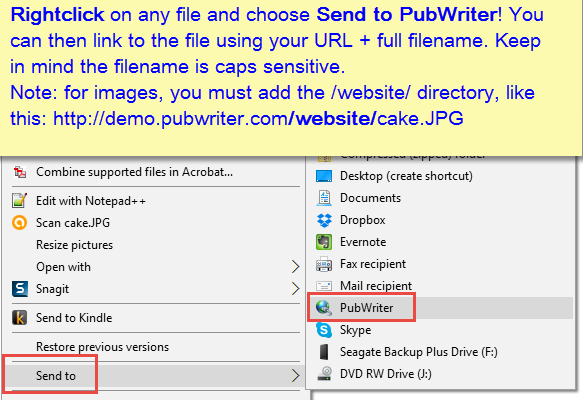Viewport: 583px width, 400px height.
Task: Click the Notepad++ icon
Action: coord(19,201)
